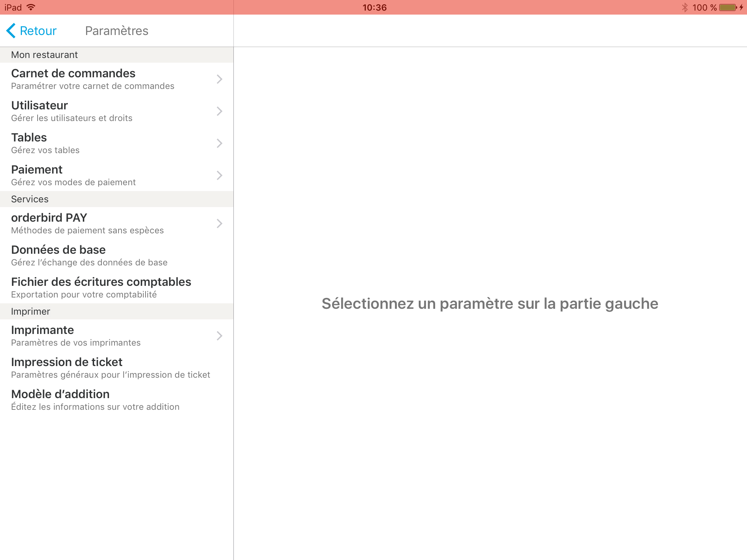Open Utilisateur settings panel
The height and width of the screenshot is (560, 747).
click(x=116, y=111)
